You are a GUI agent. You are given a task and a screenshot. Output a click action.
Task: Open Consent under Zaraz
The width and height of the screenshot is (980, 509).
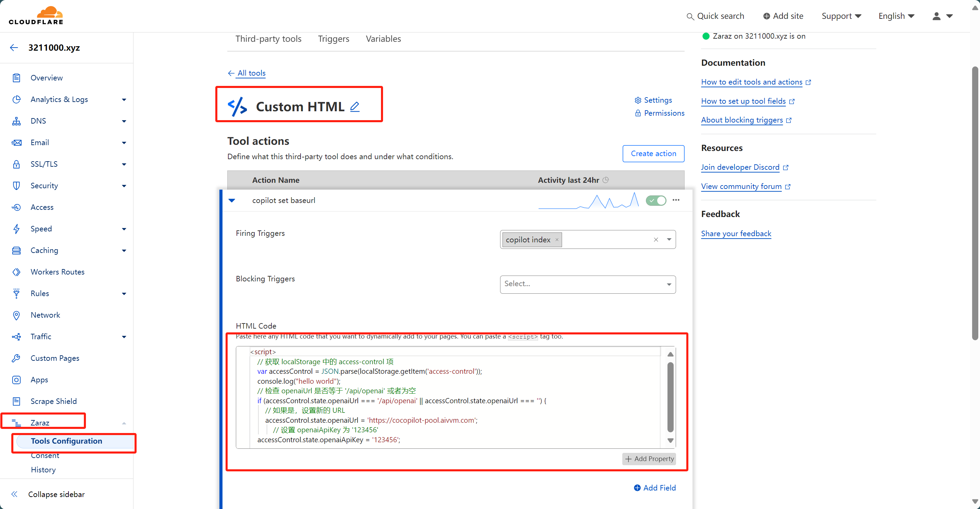(45, 455)
